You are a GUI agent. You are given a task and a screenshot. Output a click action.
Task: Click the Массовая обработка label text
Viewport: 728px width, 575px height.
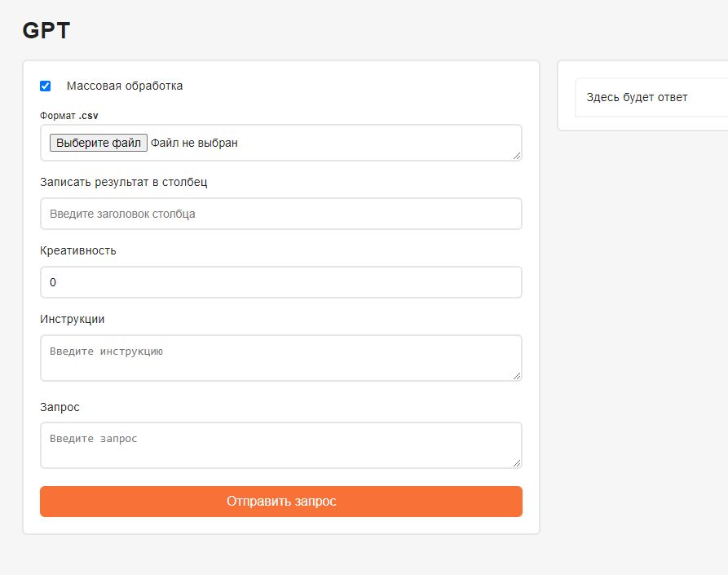[x=125, y=86]
